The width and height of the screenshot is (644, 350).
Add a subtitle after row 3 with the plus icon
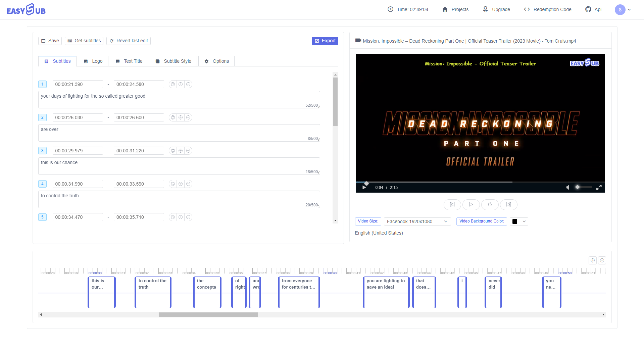[181, 151]
